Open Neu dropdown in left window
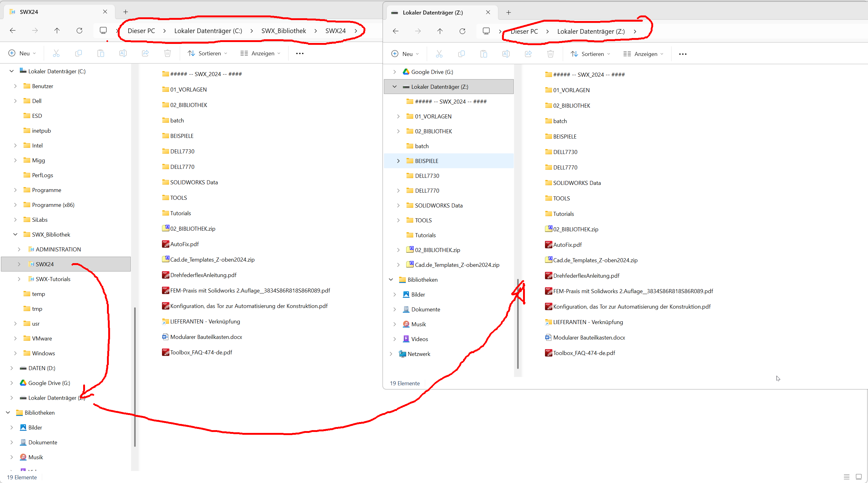Screen dimensions: 868x483 point(22,53)
